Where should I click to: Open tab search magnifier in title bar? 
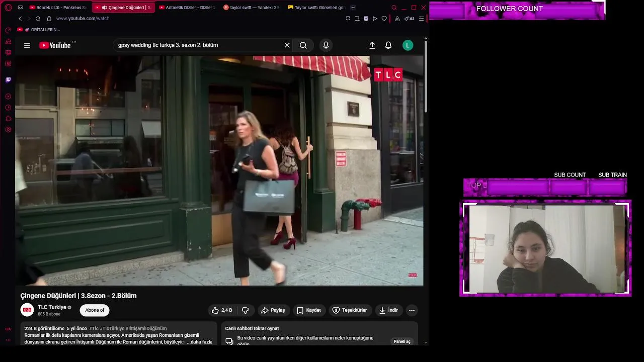click(394, 8)
